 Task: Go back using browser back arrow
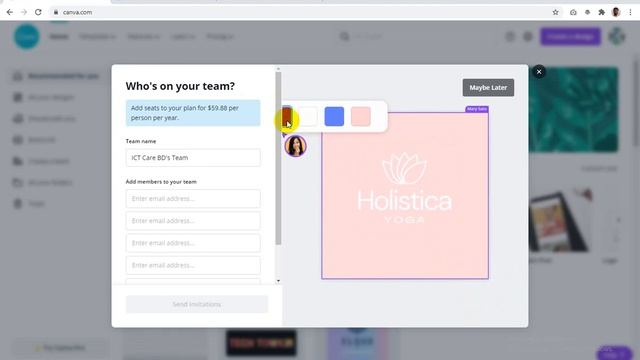pyautogui.click(x=9, y=12)
